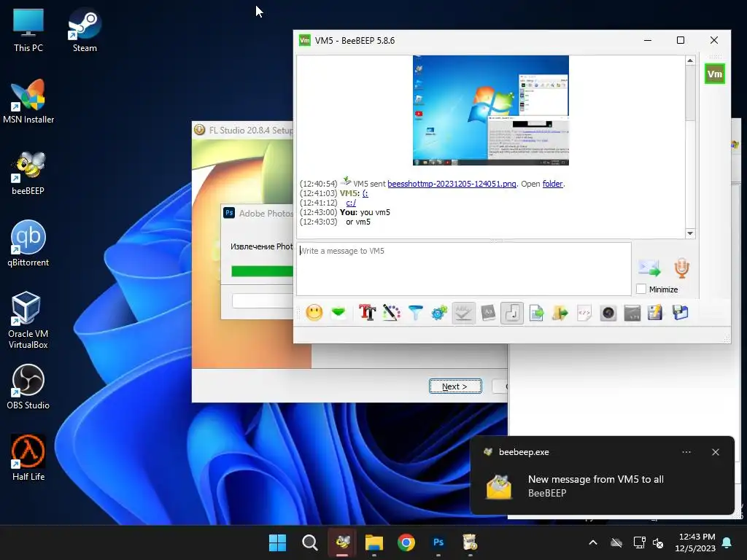This screenshot has height=560, width=747.
Task: Toggle spell checking ABC icon
Action: pos(463,313)
